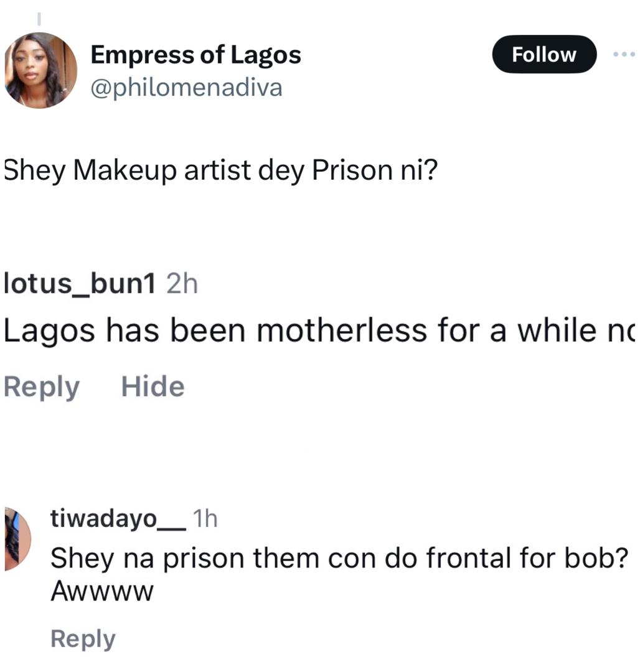Click the thread connector line above the avatar

coord(39,19)
